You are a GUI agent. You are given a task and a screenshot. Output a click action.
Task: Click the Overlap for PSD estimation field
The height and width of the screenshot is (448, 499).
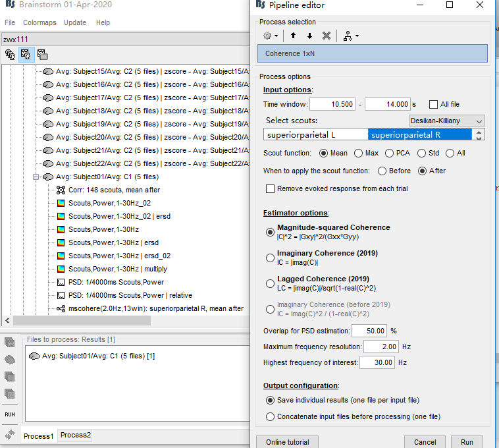369,331
